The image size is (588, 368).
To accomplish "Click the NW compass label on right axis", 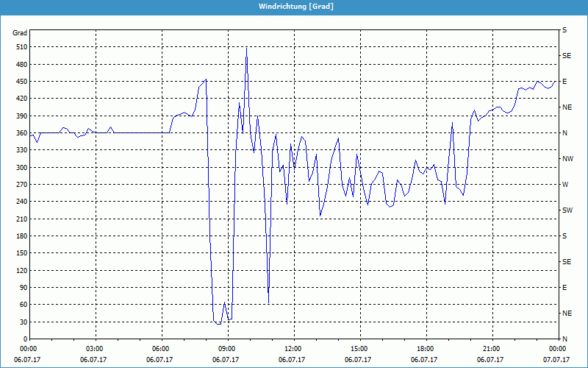I will coord(567,159).
